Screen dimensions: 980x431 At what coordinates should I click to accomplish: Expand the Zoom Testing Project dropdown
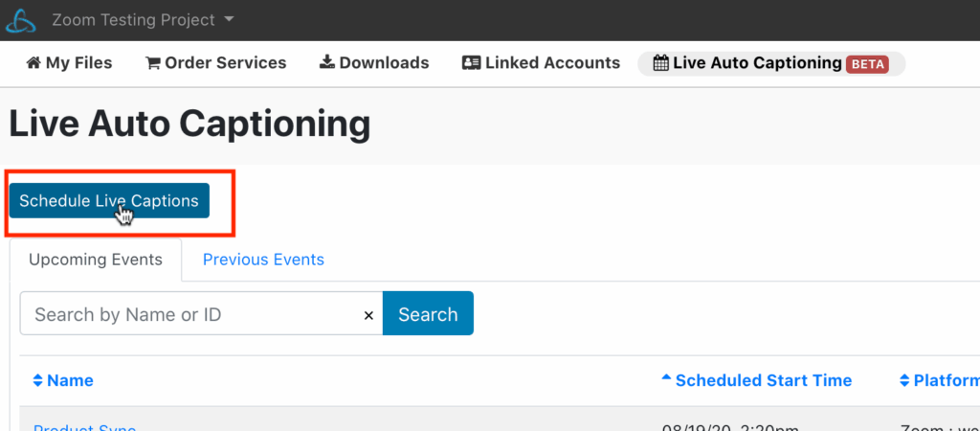click(228, 19)
